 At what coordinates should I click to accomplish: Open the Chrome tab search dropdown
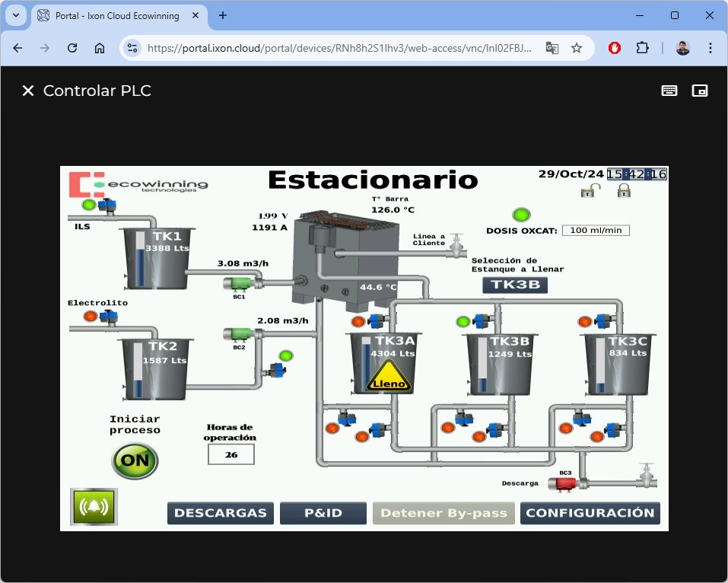click(x=16, y=15)
